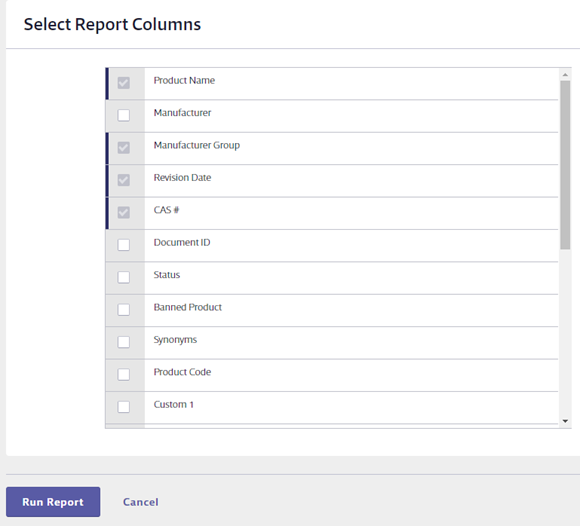The height and width of the screenshot is (526, 580).
Task: Click the scrollbar up arrow
Action: (x=565, y=75)
